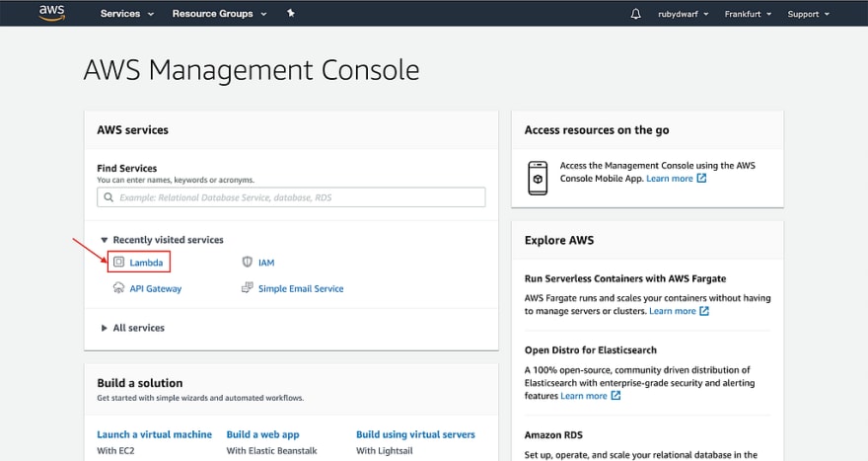Click the API Gateway icon
The height and width of the screenshot is (461, 868).
pos(118,287)
